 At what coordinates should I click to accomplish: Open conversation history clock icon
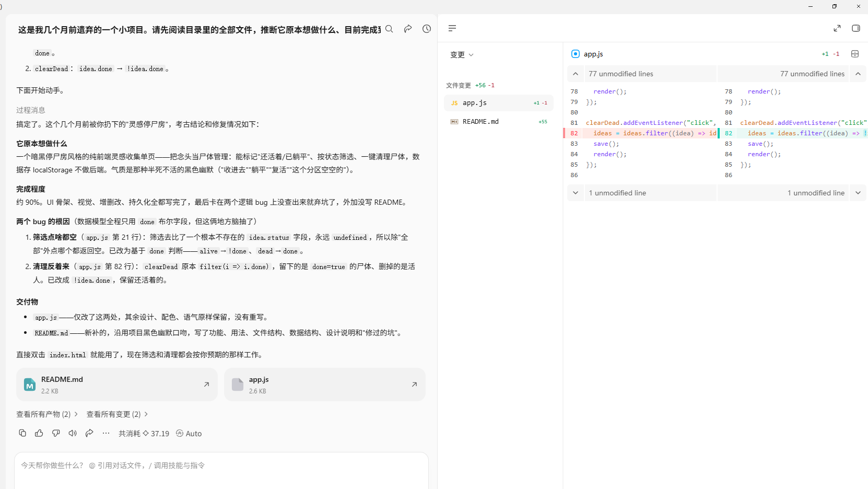pos(427,29)
